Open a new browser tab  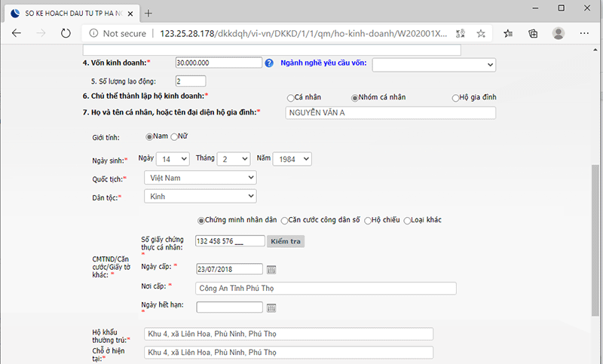pos(148,14)
